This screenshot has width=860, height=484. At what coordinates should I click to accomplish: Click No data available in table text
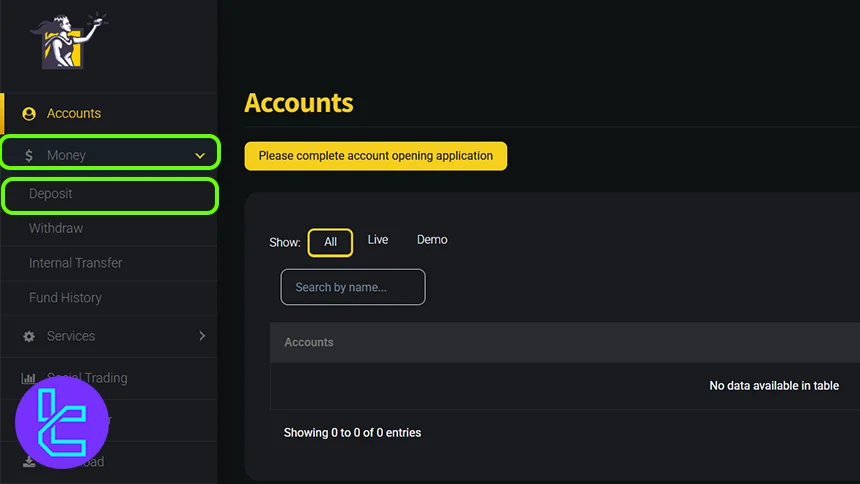774,386
